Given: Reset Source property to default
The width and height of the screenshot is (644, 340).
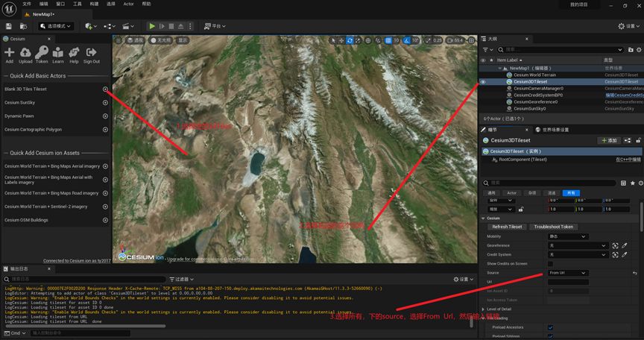Looking at the screenshot, I should tap(635, 273).
